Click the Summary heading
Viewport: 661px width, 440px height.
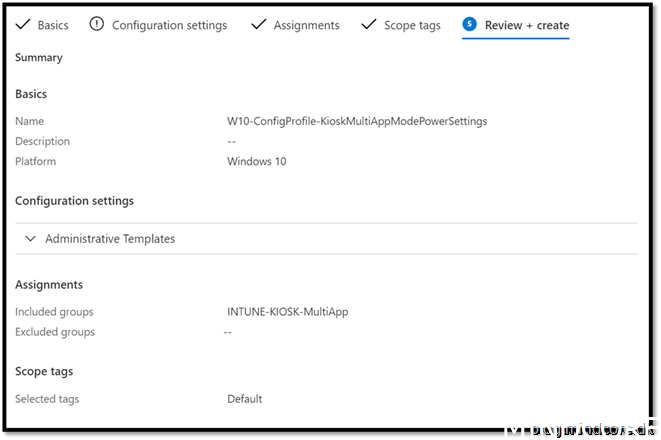point(39,58)
